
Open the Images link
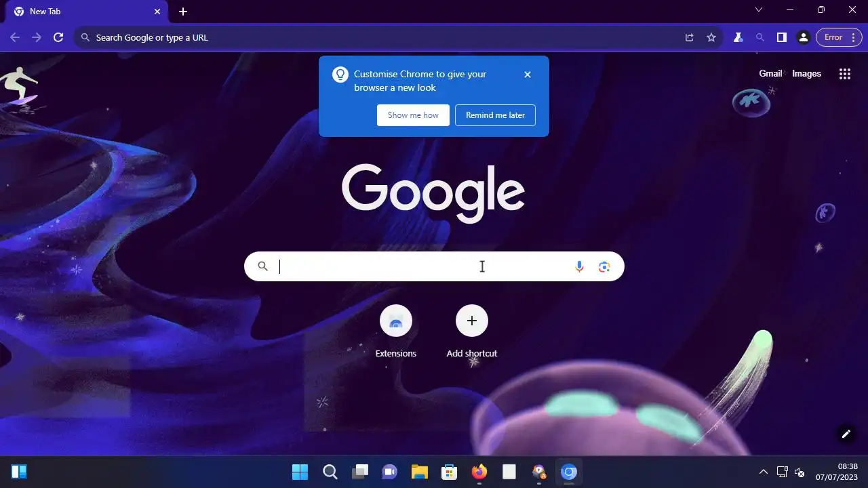pos(806,73)
